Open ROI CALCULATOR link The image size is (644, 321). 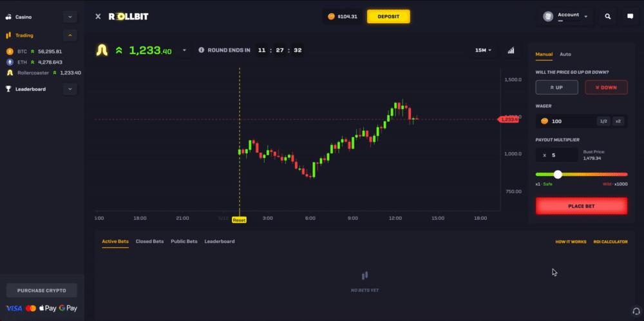(x=611, y=242)
